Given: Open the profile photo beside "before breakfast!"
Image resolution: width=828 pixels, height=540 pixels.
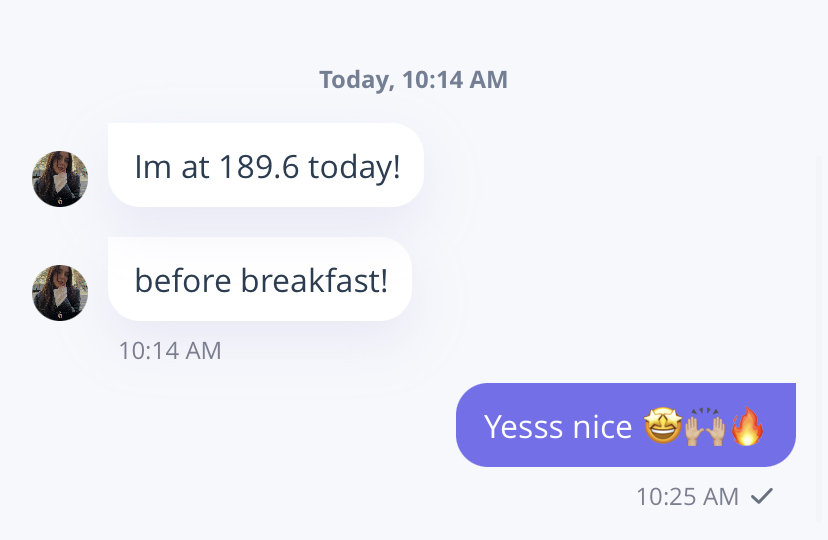Looking at the screenshot, I should tap(60, 293).
